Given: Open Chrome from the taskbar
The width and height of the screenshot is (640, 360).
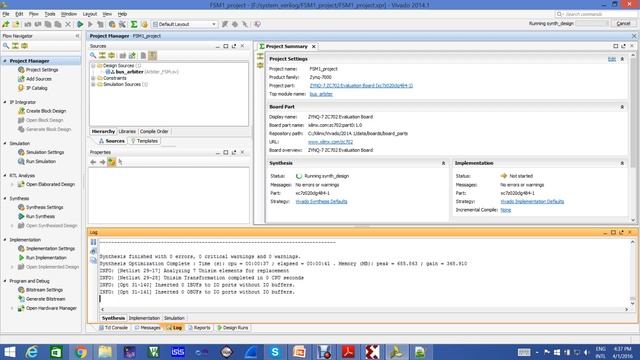Looking at the screenshot, I should tap(81, 352).
